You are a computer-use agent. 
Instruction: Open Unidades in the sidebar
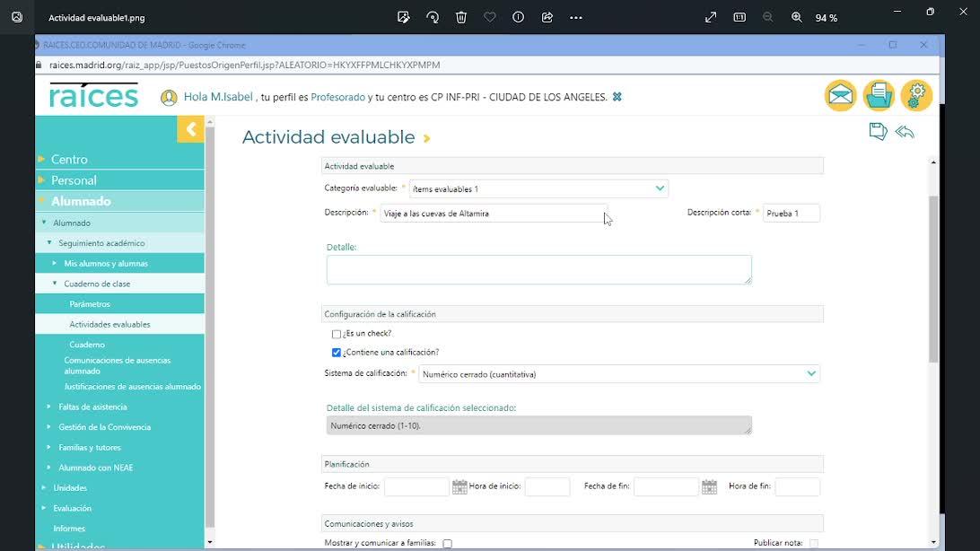point(70,488)
